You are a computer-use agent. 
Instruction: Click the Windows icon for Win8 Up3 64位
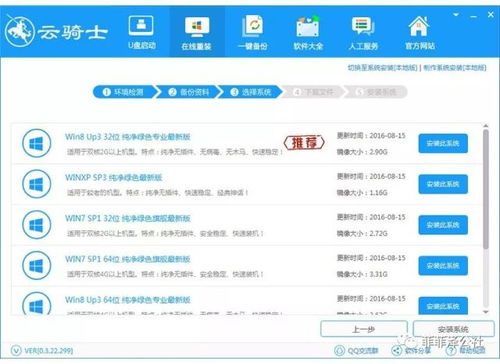[37, 304]
